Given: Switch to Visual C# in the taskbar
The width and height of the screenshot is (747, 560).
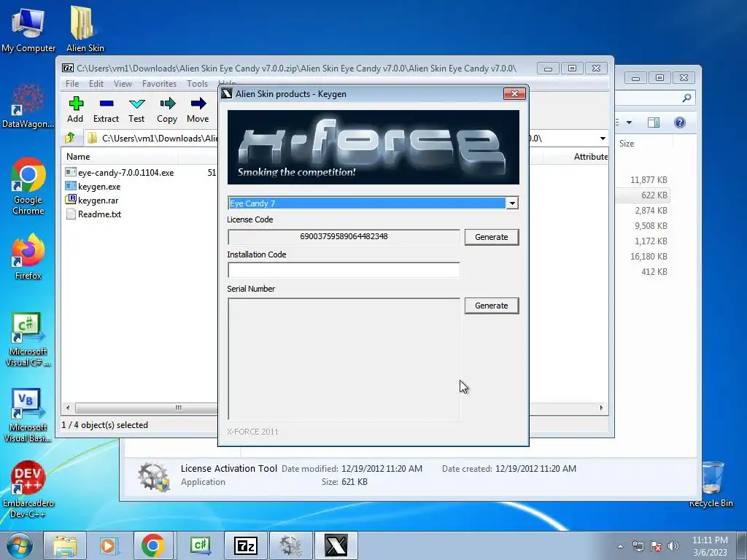Looking at the screenshot, I should 200,545.
